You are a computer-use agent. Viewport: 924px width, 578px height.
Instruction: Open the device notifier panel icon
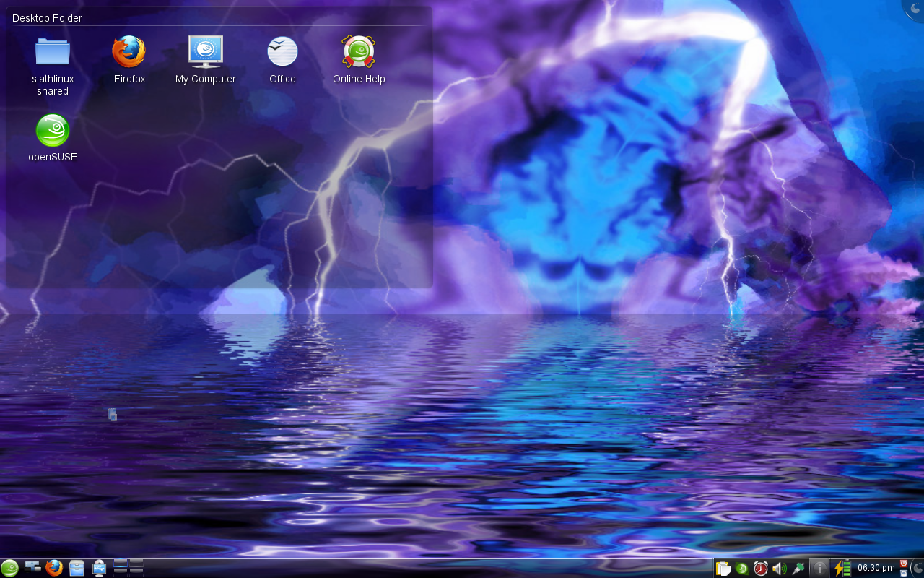click(99, 568)
